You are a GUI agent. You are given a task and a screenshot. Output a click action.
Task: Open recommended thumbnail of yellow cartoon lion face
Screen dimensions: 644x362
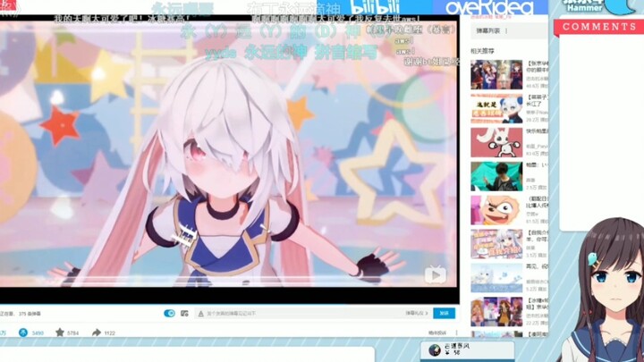(x=496, y=210)
